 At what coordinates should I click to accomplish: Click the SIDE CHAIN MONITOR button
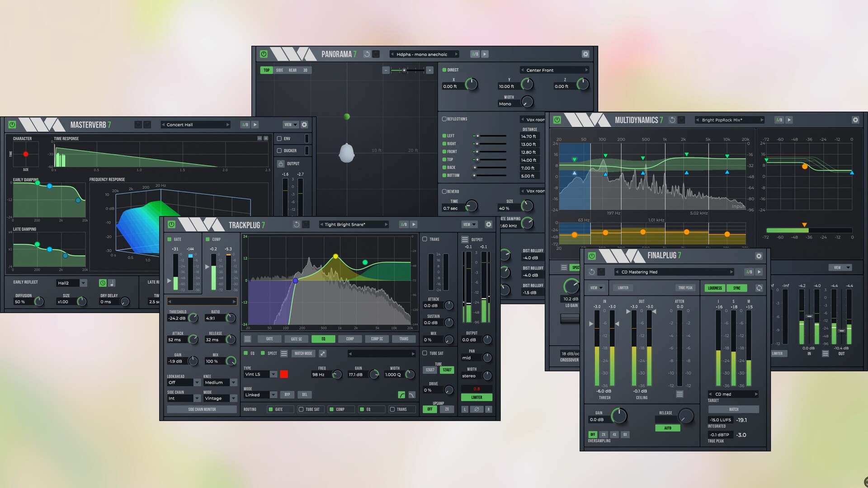click(202, 409)
